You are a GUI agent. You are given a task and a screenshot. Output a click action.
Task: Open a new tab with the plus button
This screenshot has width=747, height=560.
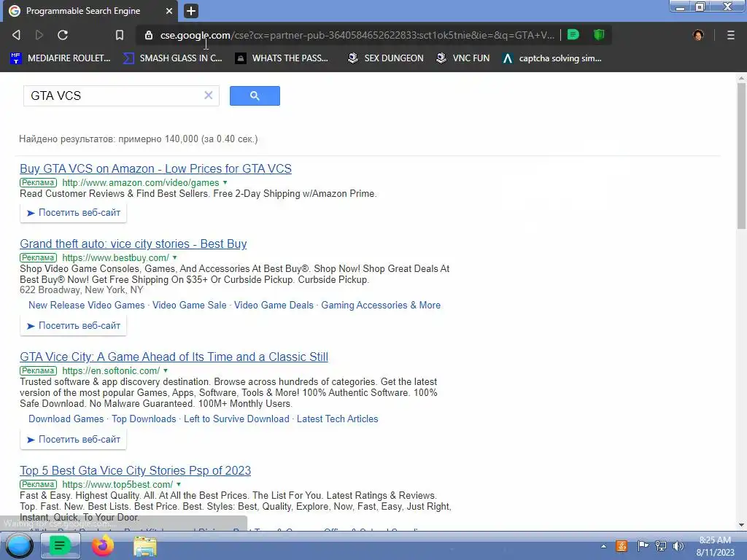[x=191, y=11]
